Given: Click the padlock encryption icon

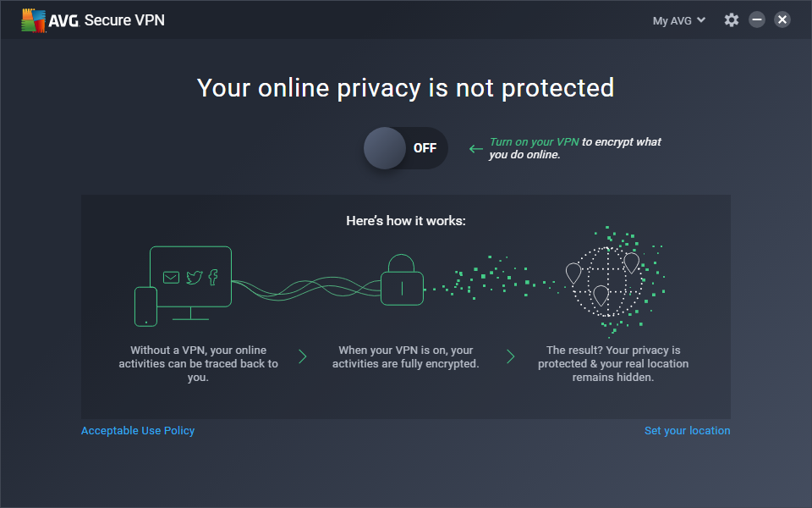Looking at the screenshot, I should click(x=402, y=283).
